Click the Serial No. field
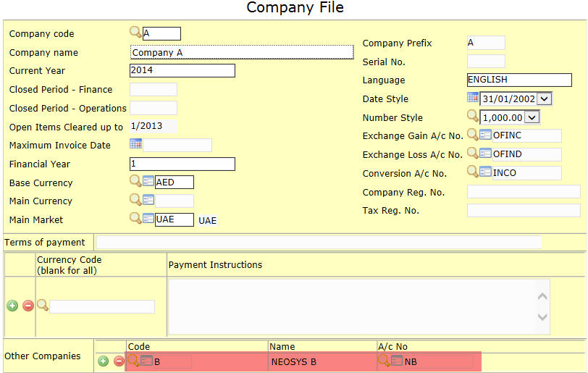Image resolution: width=588 pixels, height=373 pixels. tap(486, 61)
